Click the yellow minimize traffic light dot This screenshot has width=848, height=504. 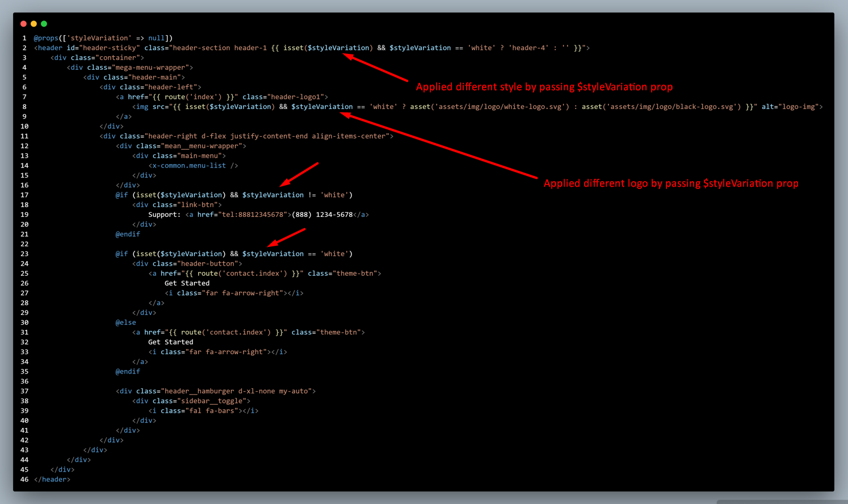[x=33, y=23]
